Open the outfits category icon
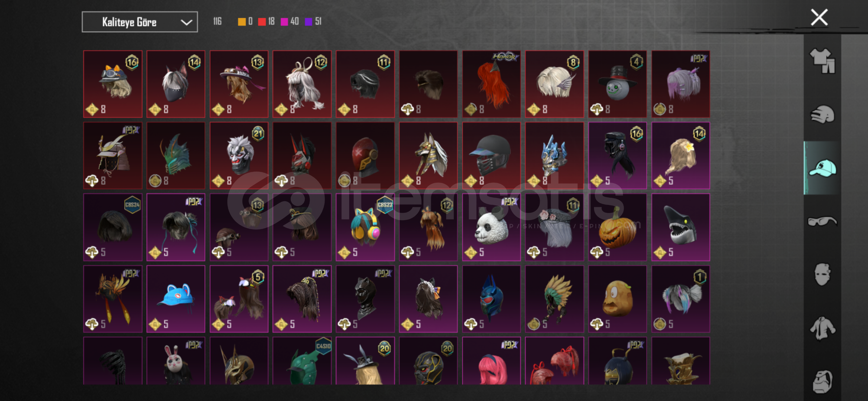This screenshot has width=868, height=401. 822,61
